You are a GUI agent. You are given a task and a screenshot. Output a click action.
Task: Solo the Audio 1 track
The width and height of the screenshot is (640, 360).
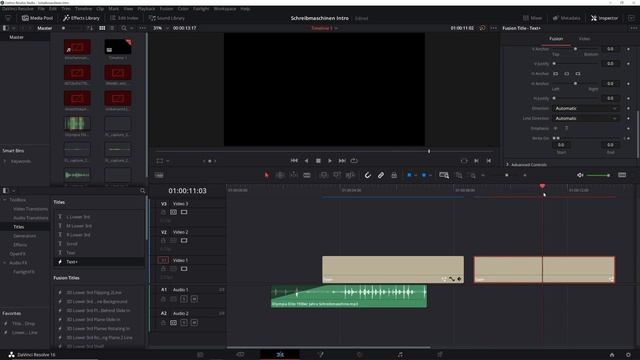pos(184,299)
